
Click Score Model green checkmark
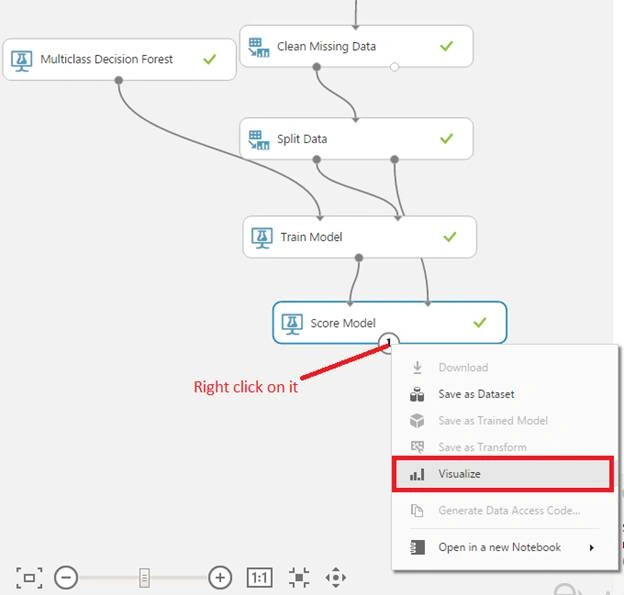point(480,322)
